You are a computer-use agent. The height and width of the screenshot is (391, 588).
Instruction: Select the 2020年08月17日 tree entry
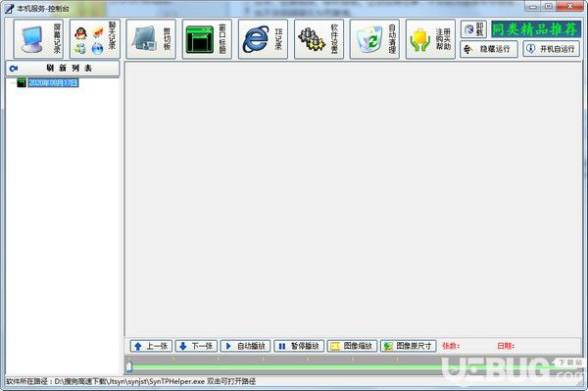[x=53, y=82]
